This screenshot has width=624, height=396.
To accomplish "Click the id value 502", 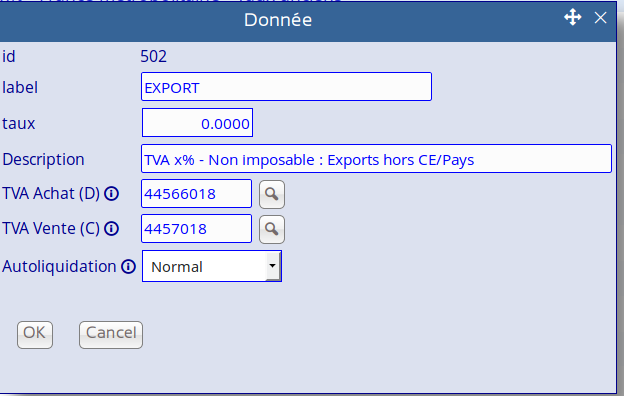I will point(154,57).
